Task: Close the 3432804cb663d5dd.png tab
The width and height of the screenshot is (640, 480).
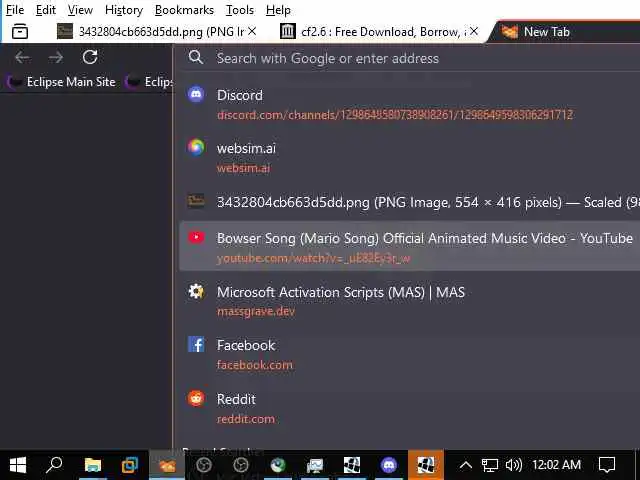Action: point(252,31)
